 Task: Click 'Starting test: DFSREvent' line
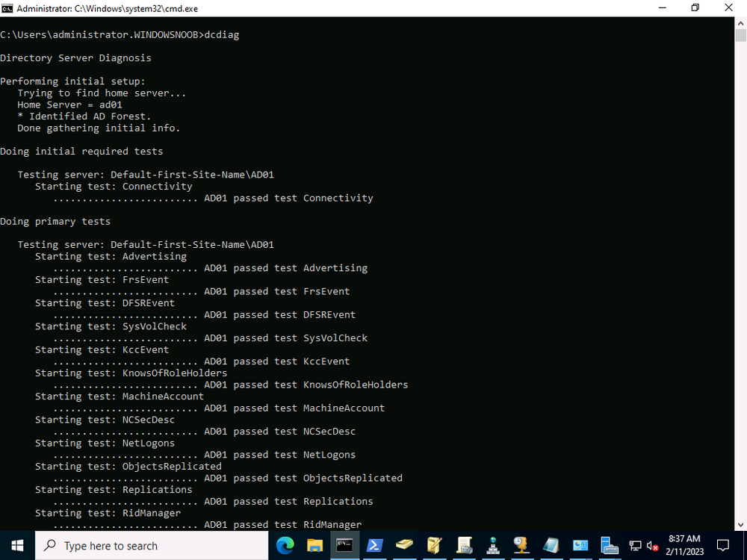pyautogui.click(x=105, y=303)
